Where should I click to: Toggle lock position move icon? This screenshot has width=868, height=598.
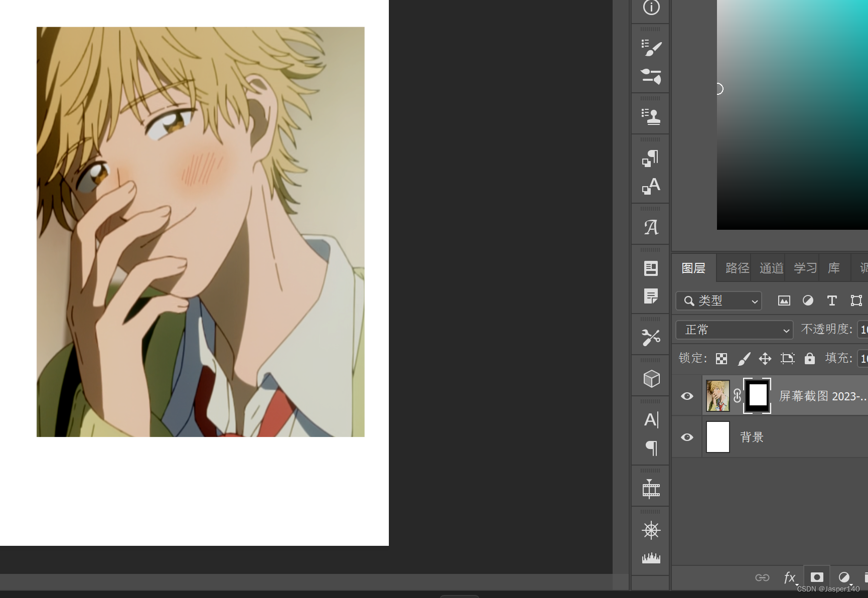coord(765,359)
